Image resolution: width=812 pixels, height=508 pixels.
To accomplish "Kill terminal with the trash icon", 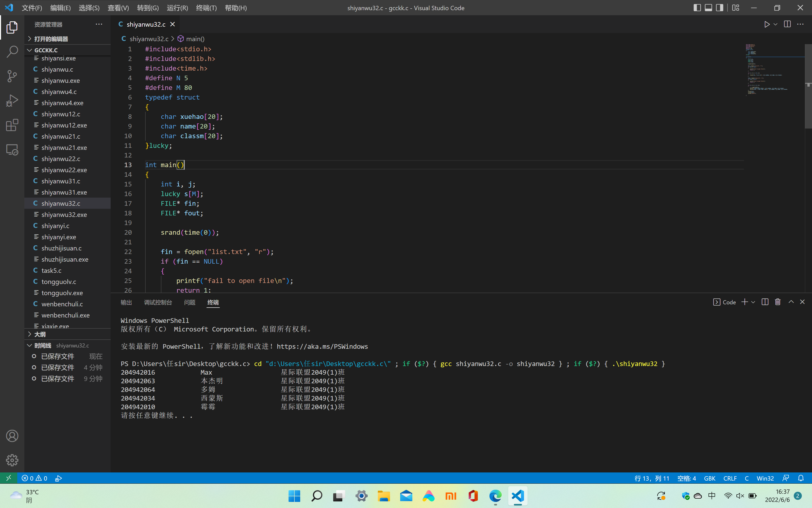I will [778, 302].
